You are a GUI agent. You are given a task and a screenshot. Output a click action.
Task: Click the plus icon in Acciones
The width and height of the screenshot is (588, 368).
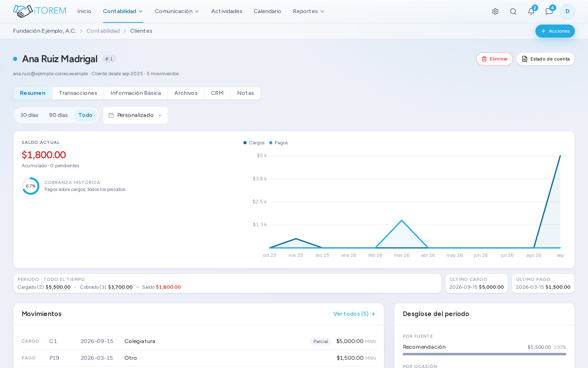tap(543, 31)
